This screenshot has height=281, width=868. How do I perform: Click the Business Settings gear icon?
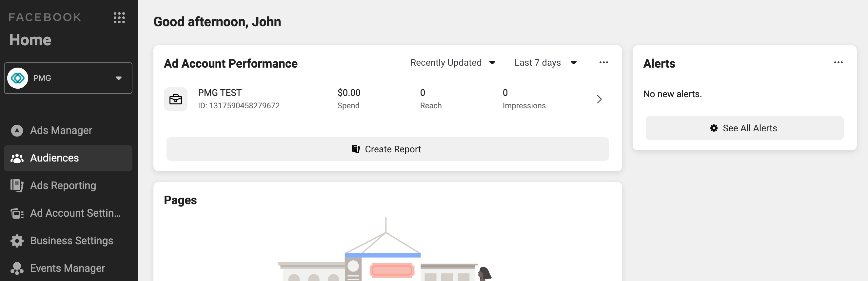(17, 241)
